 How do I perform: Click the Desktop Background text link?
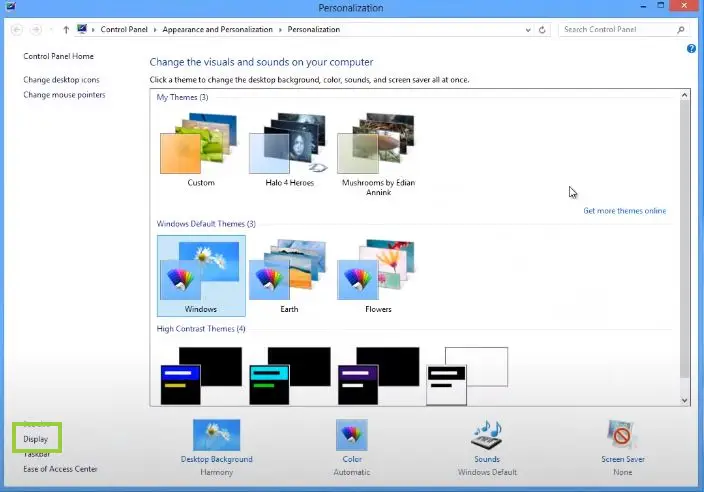pos(216,459)
